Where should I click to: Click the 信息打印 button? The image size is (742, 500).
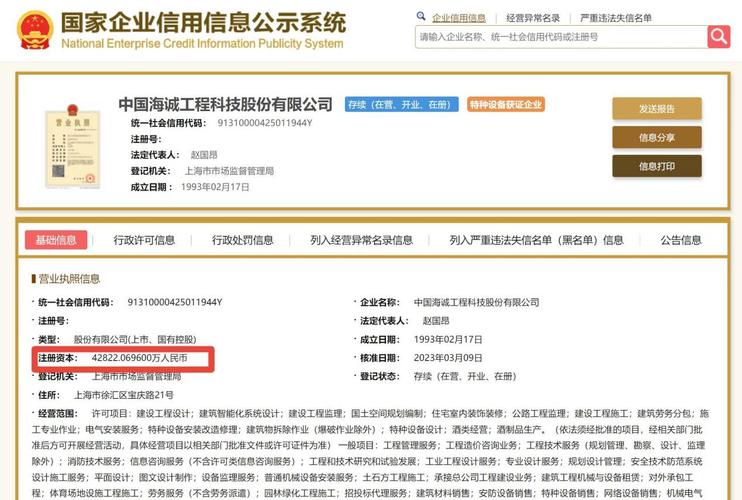[x=657, y=166]
